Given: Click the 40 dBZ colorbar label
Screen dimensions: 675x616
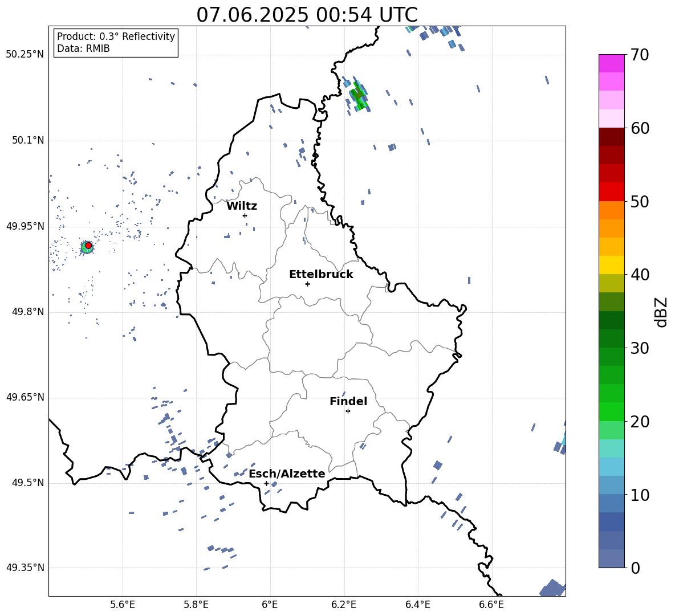Looking at the screenshot, I should pos(639,275).
